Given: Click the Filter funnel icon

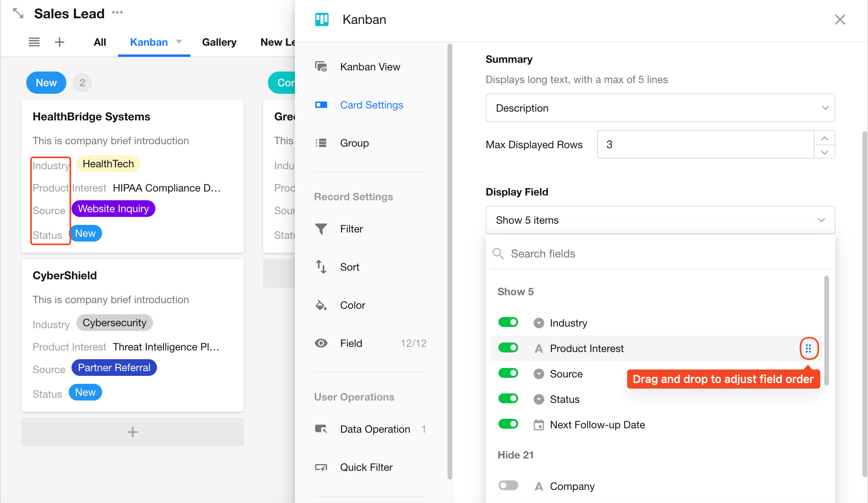Looking at the screenshot, I should (321, 229).
